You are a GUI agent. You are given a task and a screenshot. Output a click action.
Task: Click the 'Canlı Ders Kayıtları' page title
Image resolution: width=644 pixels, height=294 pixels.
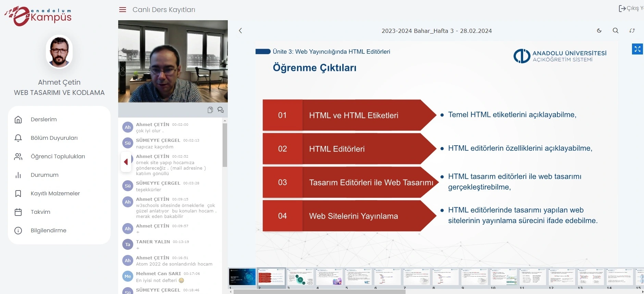(164, 10)
